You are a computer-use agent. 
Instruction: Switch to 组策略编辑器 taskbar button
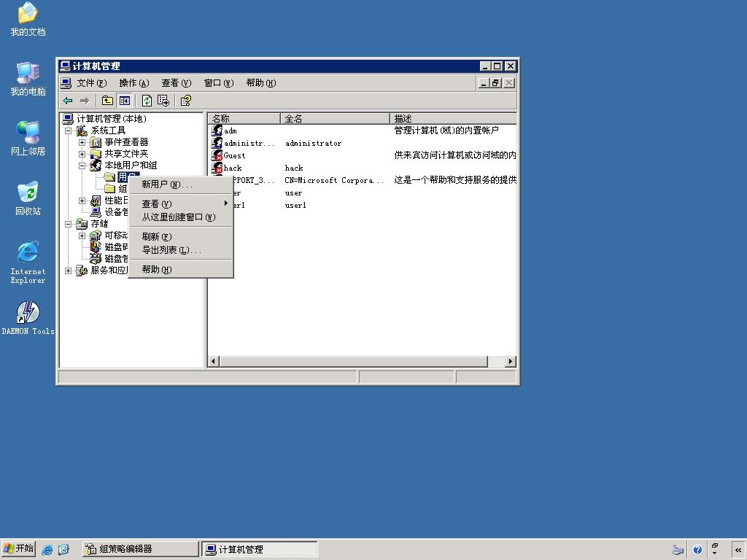coord(140,549)
